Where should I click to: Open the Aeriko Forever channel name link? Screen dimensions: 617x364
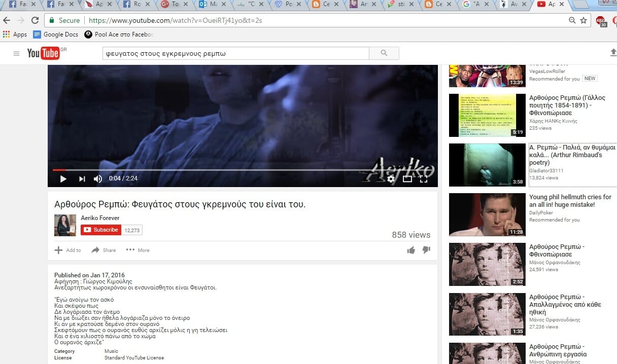100,218
